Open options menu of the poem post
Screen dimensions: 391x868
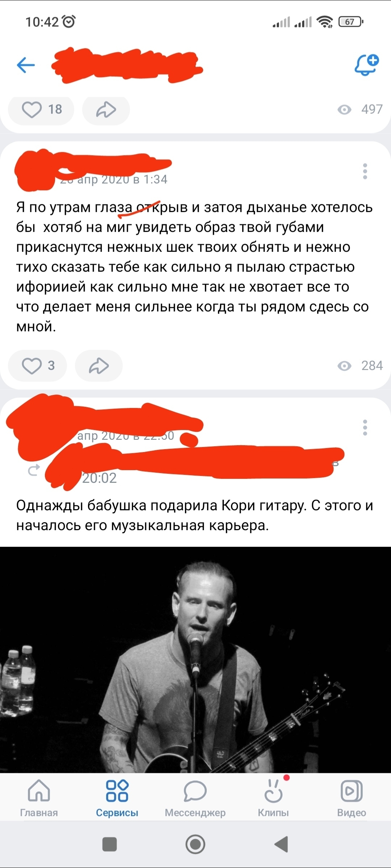pyautogui.click(x=365, y=171)
